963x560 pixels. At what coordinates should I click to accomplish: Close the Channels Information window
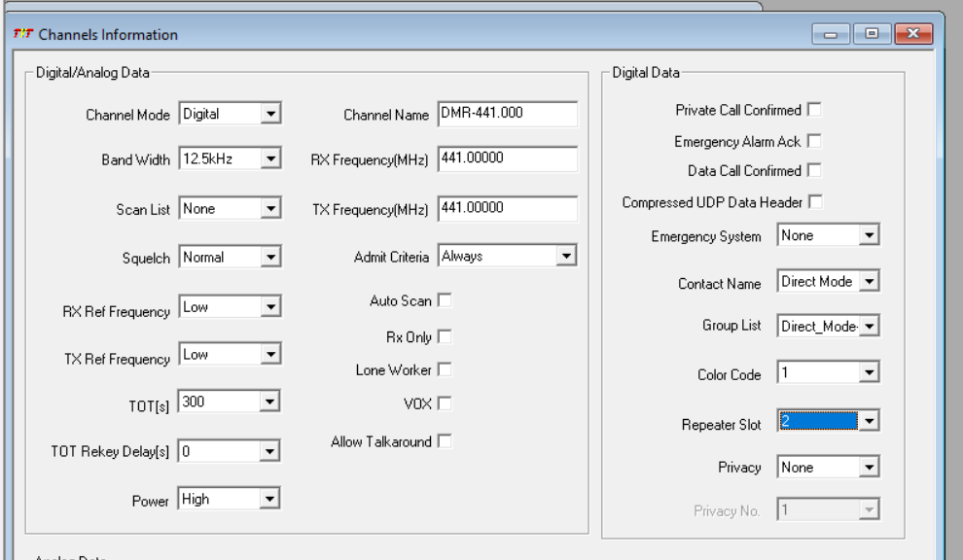coord(913,34)
